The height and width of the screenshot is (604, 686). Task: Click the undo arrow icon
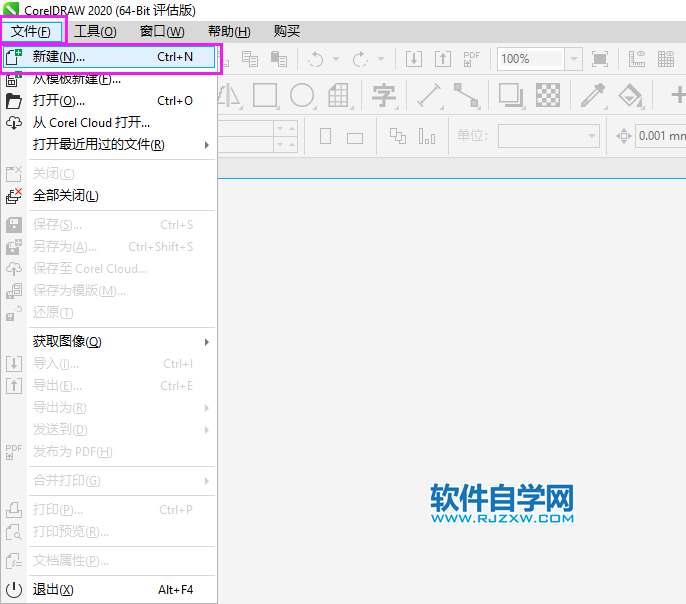coord(315,59)
